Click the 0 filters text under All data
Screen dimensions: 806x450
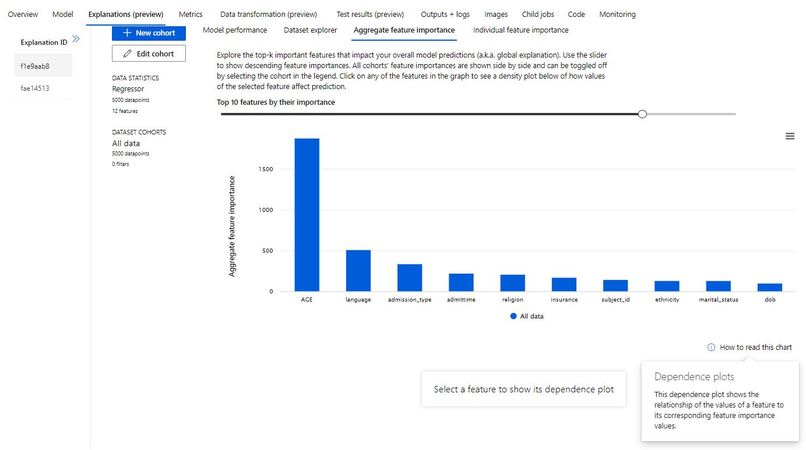tap(120, 164)
